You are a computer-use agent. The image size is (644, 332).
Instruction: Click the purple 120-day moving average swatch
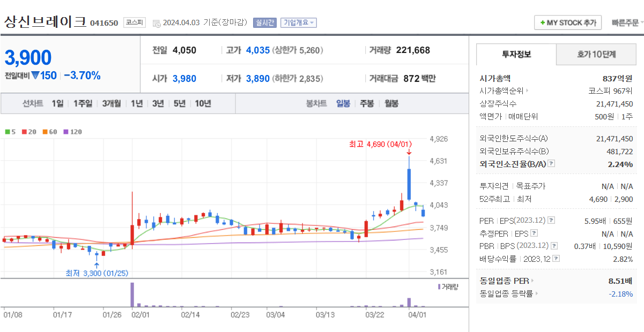65,131
